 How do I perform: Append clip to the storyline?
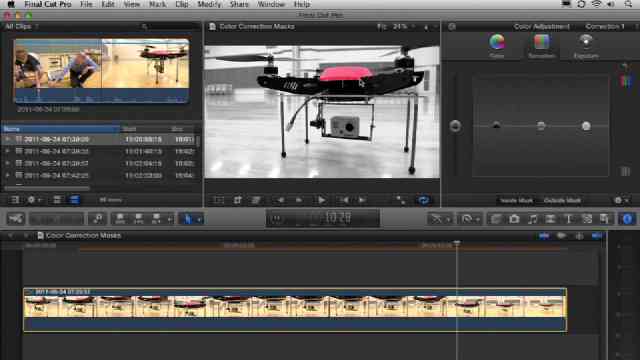click(x=156, y=219)
